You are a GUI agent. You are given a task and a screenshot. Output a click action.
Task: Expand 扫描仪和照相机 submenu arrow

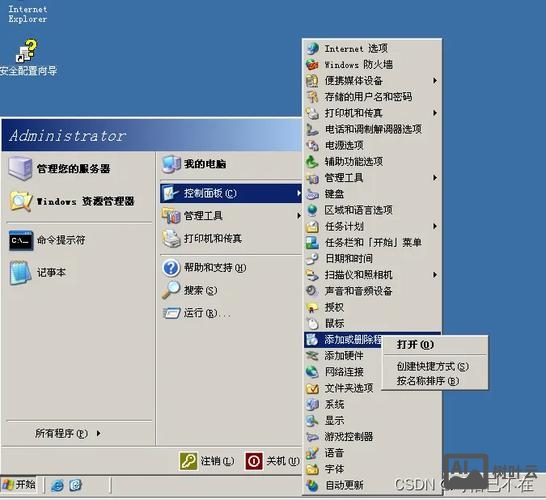coord(435,275)
